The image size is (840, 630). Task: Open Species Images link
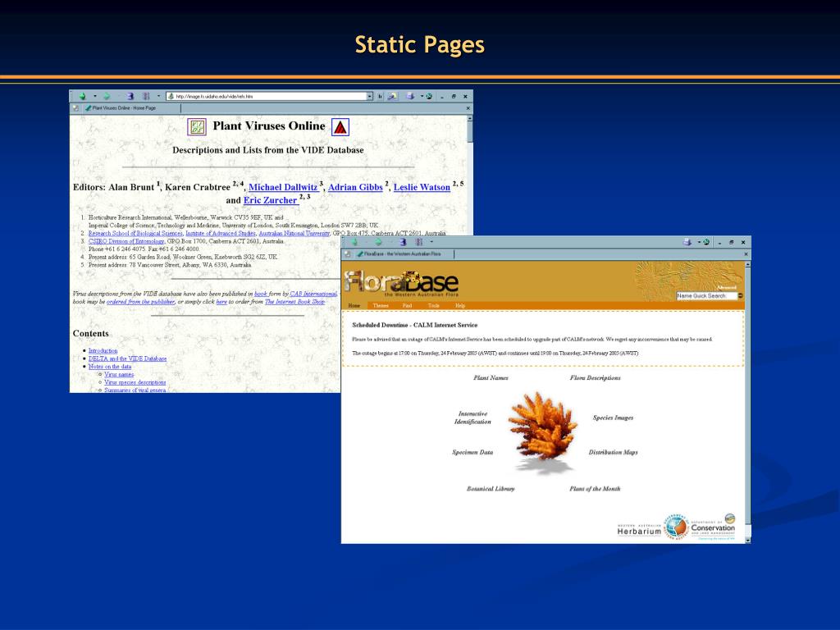613,418
